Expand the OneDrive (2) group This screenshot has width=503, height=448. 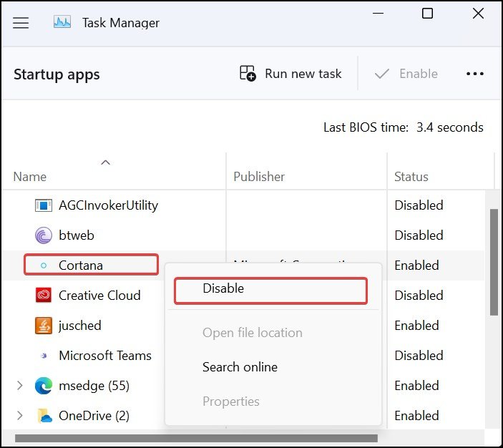(x=20, y=416)
